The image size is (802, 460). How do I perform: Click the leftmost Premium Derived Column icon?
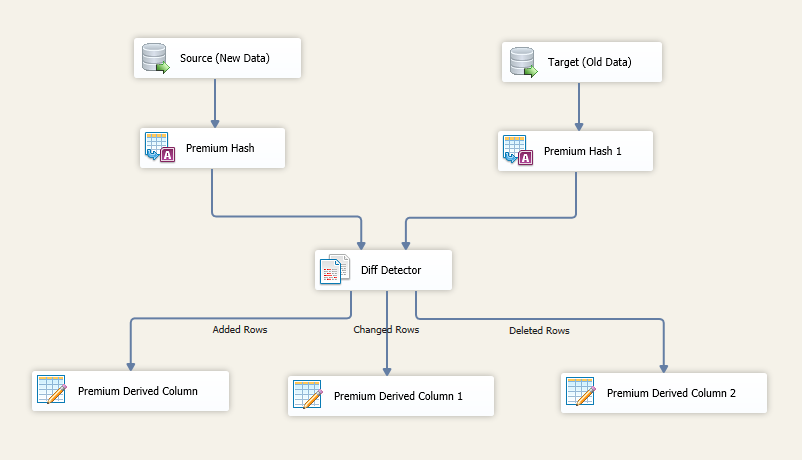51,391
